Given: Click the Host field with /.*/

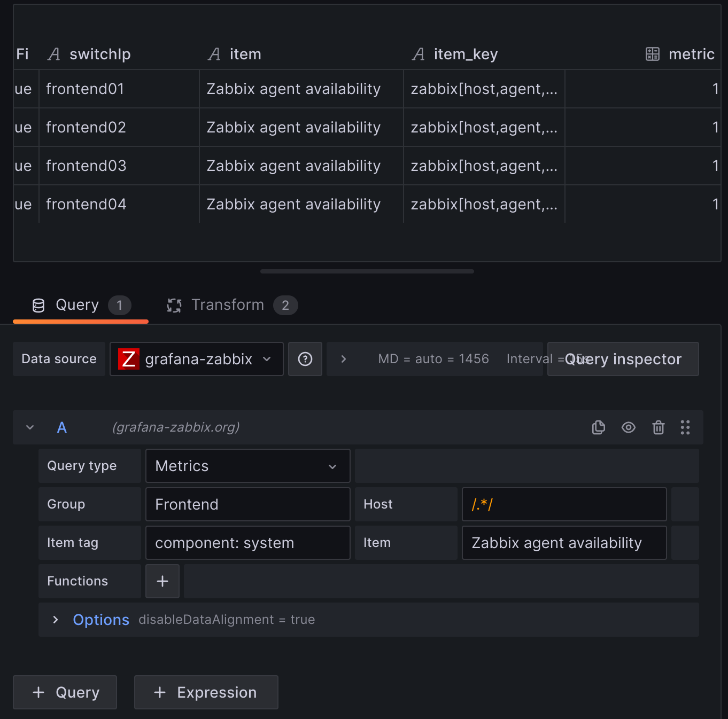Looking at the screenshot, I should click(564, 504).
